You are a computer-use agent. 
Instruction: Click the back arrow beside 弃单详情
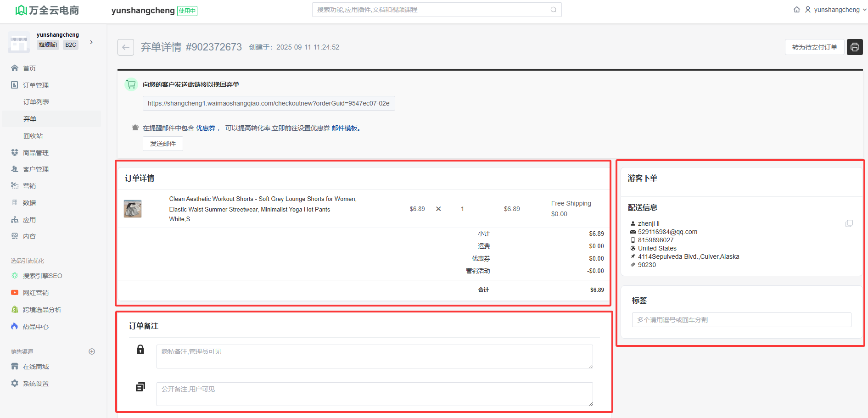pyautogui.click(x=126, y=47)
